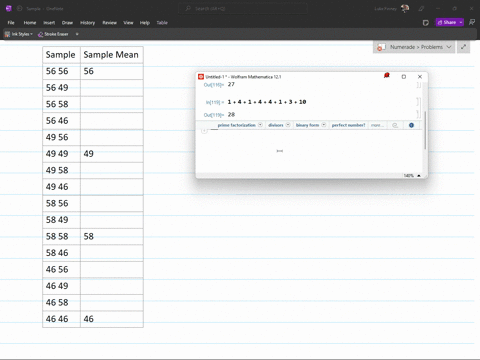The height and width of the screenshot is (360, 480).
Task: Click the notebook icon beside Numerade
Action: (381, 47)
